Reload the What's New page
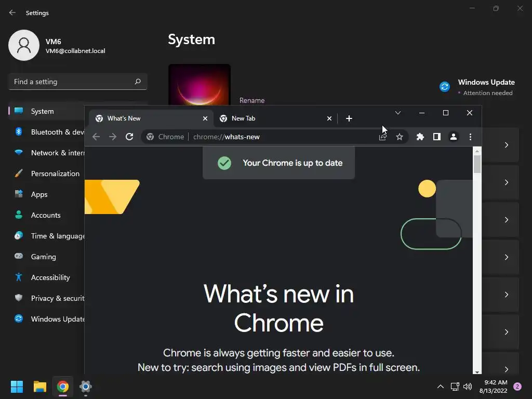532x399 pixels. coord(129,137)
